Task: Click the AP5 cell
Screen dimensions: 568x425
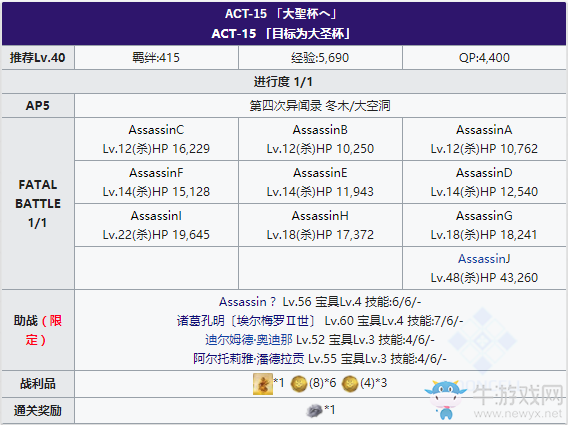Action: [x=38, y=106]
